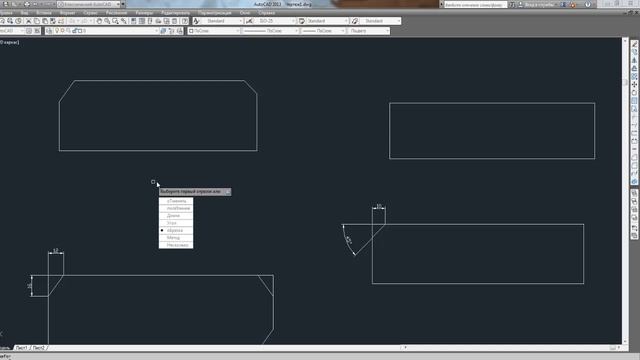Open the Dimension Style manager icon
Viewport: 640px width, 360px height.
click(249, 21)
